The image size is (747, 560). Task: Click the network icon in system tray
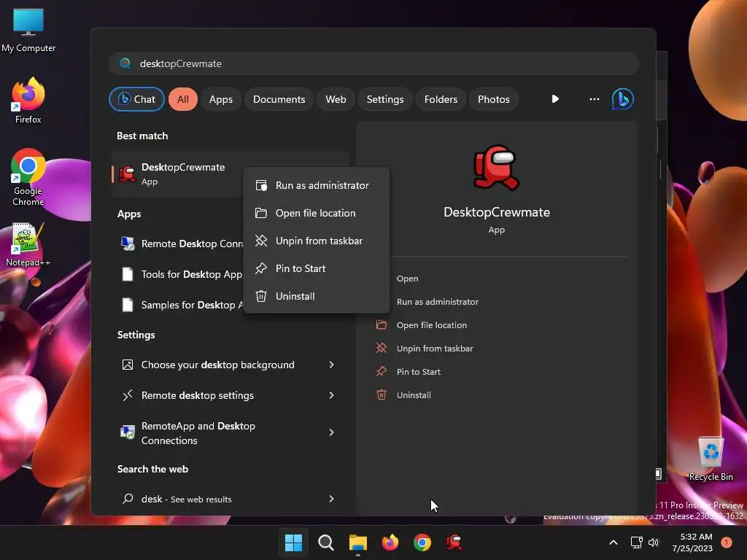636,542
